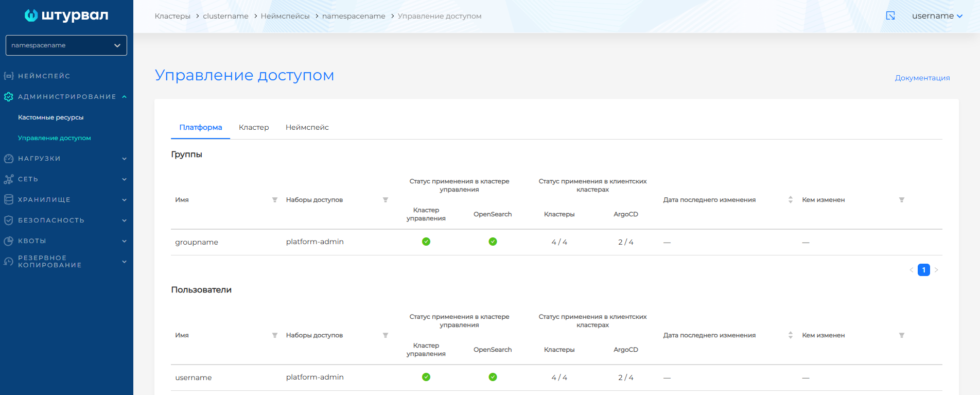Image resolution: width=980 pixels, height=395 pixels.
Task: Sort Groups by Дата последнего изменения
Action: point(791,200)
